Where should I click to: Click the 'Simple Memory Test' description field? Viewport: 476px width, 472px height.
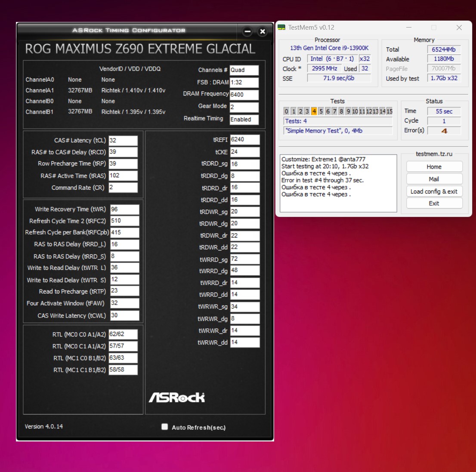pyautogui.click(x=338, y=131)
